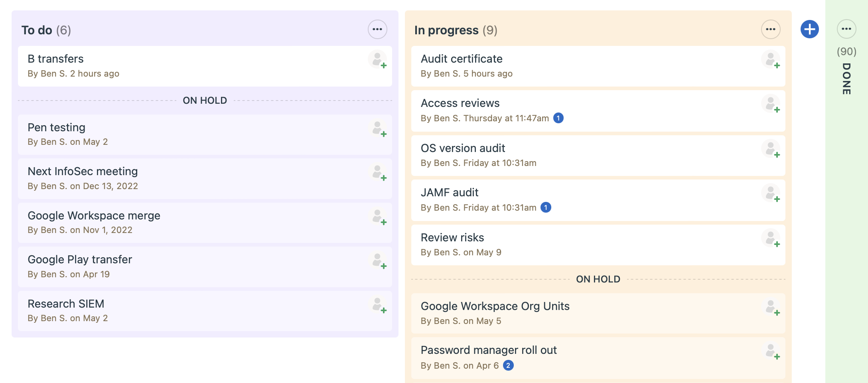
Task: Open the In progress column options menu
Action: tap(771, 30)
